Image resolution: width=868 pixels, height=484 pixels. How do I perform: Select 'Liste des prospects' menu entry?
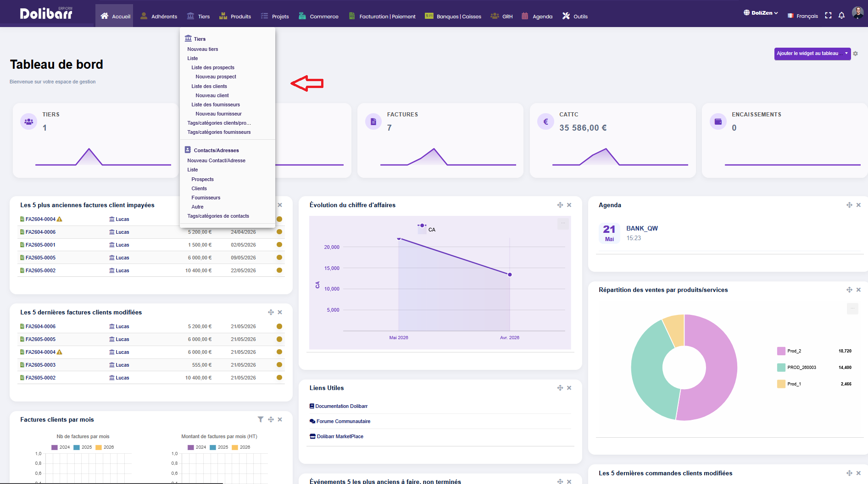(x=213, y=67)
